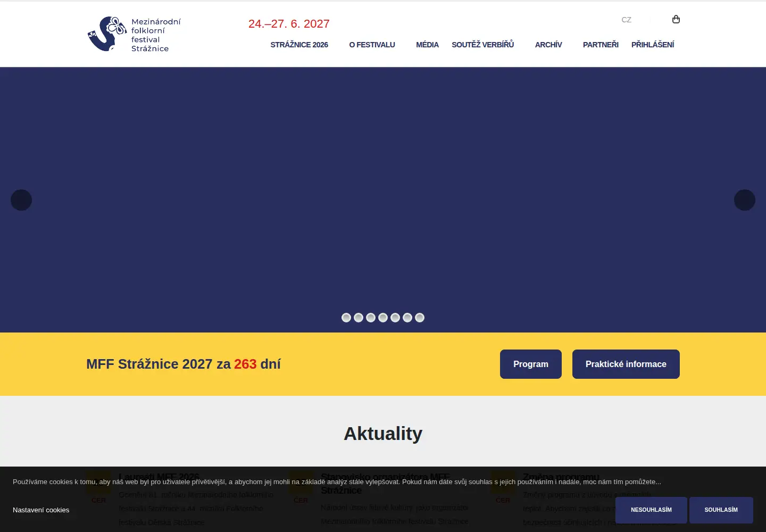
Task: Open the PARTNEŘI page
Action: (x=601, y=45)
